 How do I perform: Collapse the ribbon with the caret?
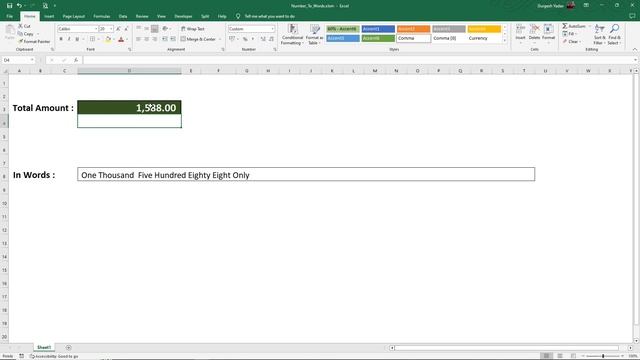click(635, 49)
